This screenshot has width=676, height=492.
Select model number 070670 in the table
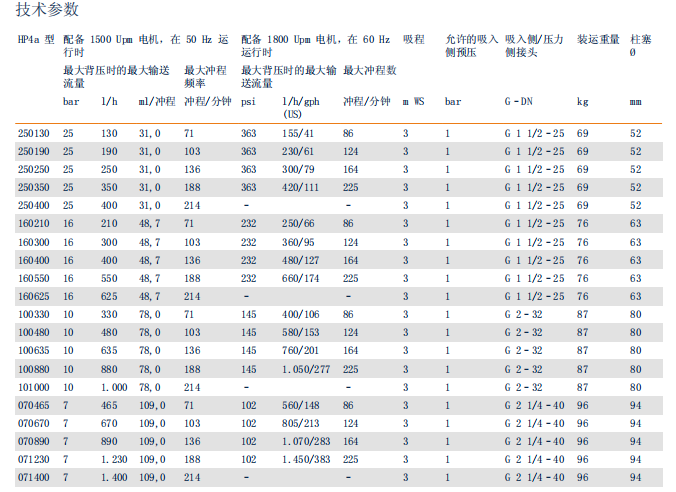(33, 424)
